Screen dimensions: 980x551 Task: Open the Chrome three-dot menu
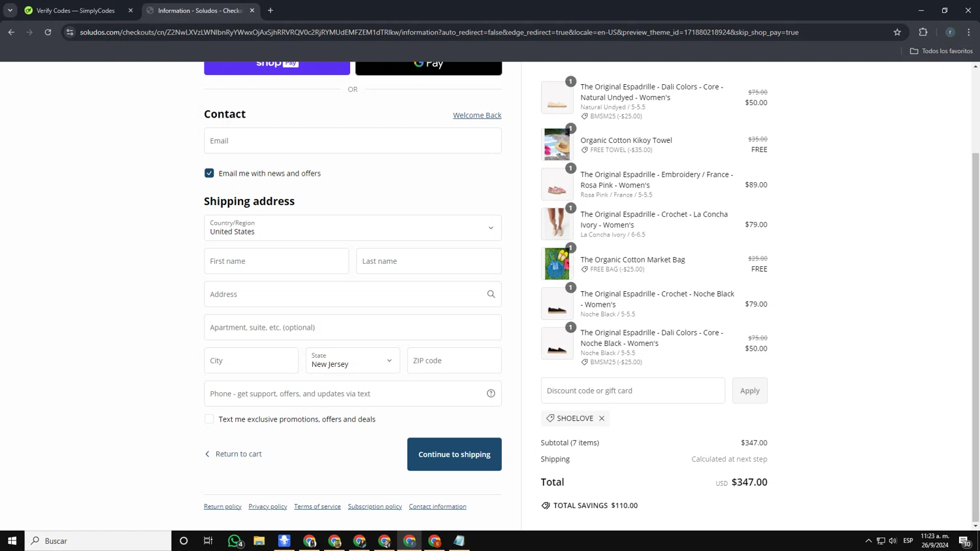pos(969,32)
